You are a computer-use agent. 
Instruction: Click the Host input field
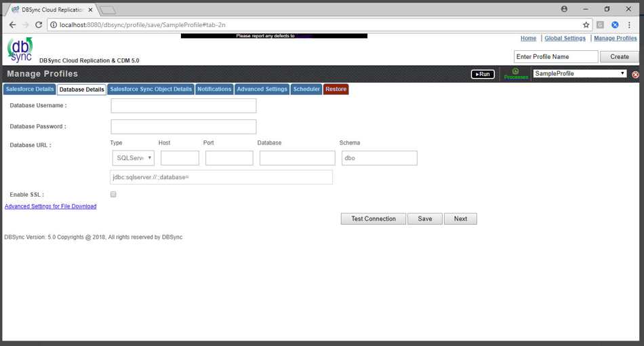pos(180,158)
